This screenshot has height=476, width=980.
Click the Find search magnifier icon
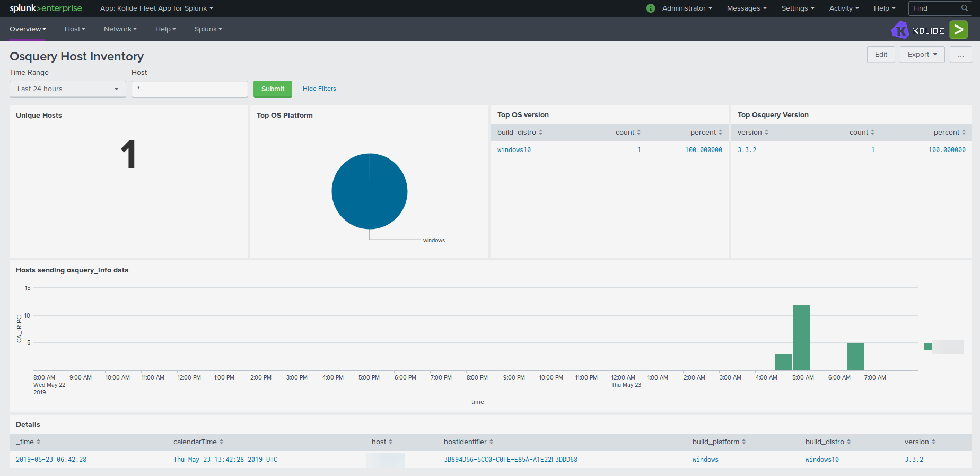tap(965, 8)
